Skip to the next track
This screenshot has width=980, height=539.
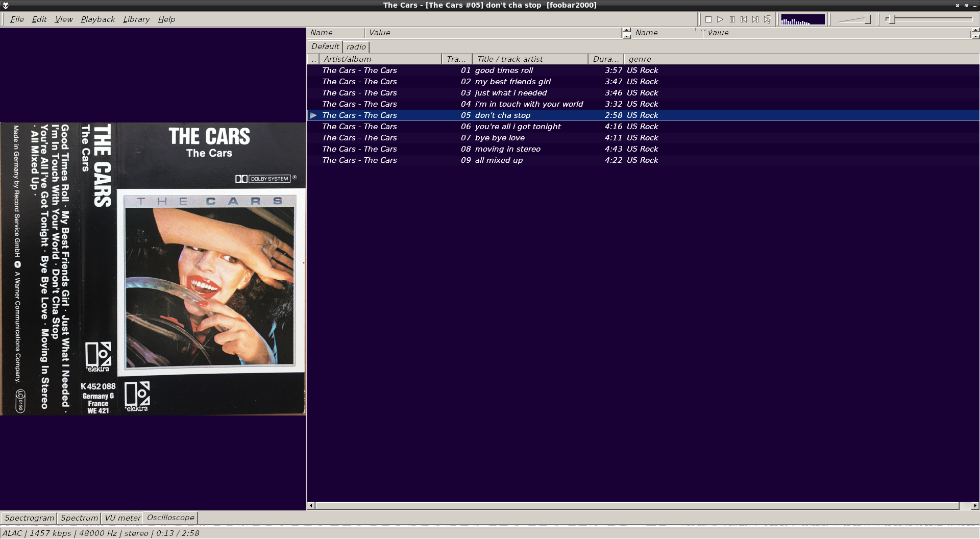[x=755, y=19]
